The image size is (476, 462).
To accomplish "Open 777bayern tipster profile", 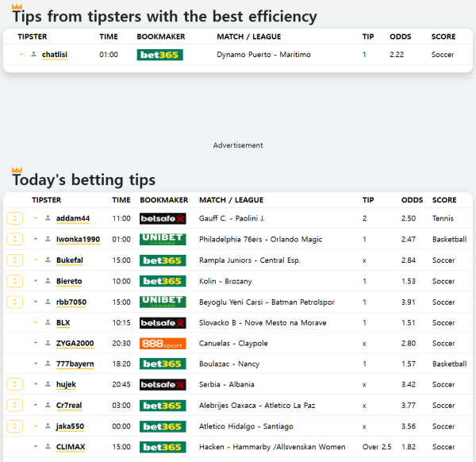I will click(x=75, y=364).
